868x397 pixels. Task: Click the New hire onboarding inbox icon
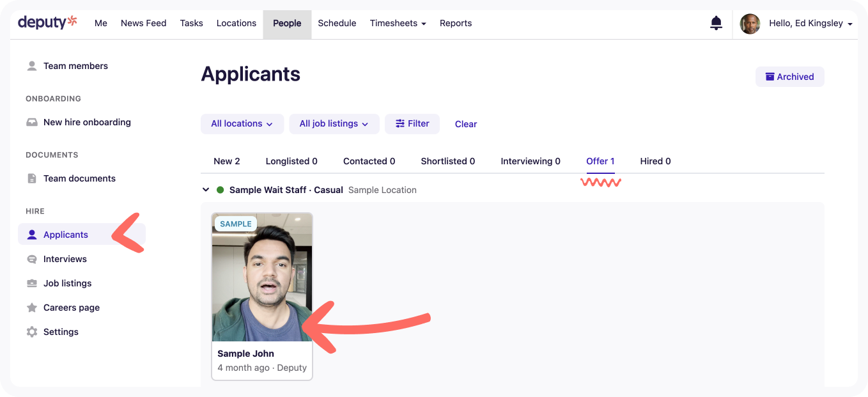coord(32,122)
